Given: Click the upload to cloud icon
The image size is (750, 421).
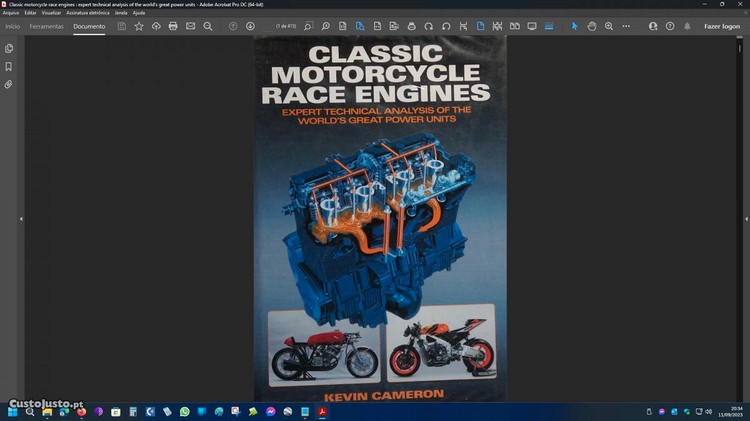Looking at the screenshot, I should [156, 26].
